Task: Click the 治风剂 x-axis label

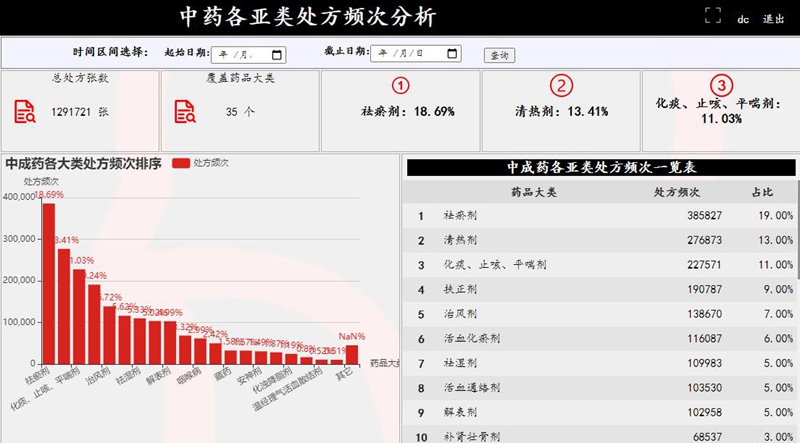Action: pyautogui.click(x=98, y=376)
